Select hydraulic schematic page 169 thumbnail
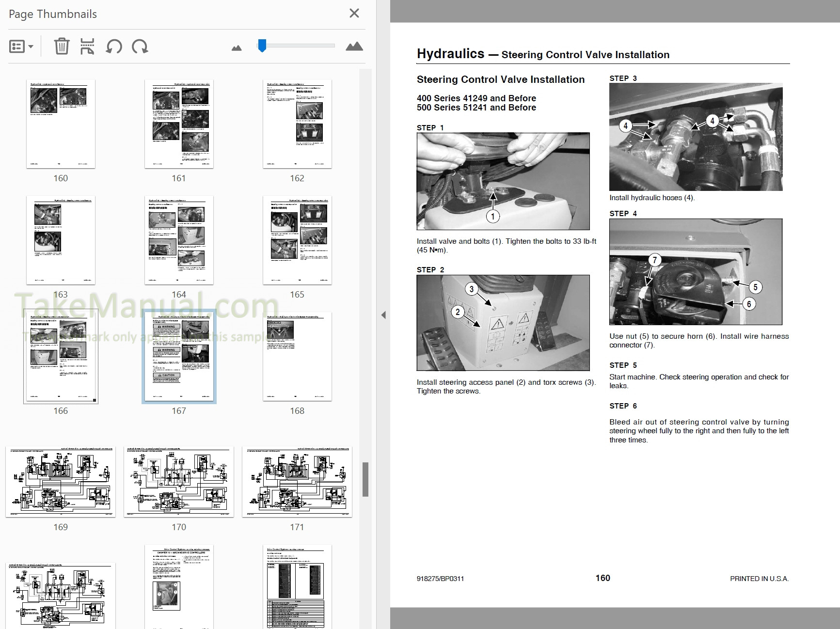 (61, 482)
